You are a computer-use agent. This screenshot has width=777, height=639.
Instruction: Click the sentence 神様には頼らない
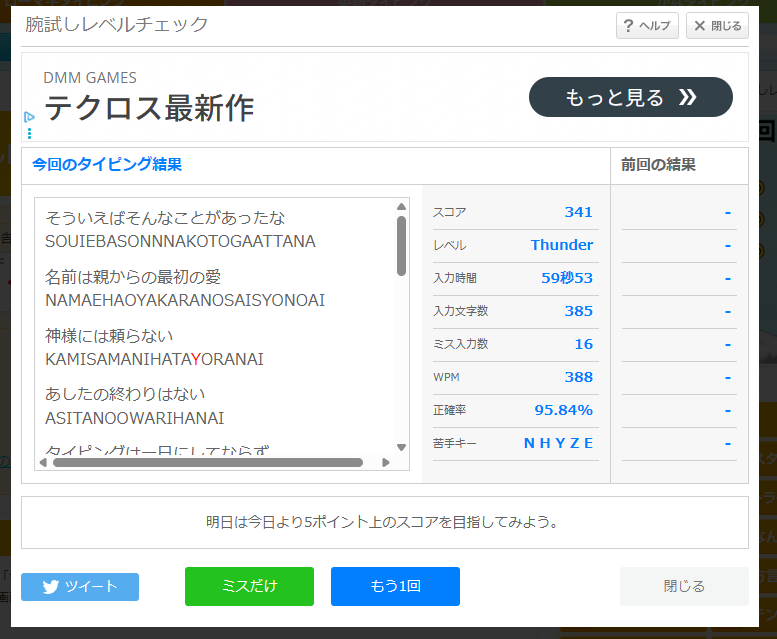point(109,335)
